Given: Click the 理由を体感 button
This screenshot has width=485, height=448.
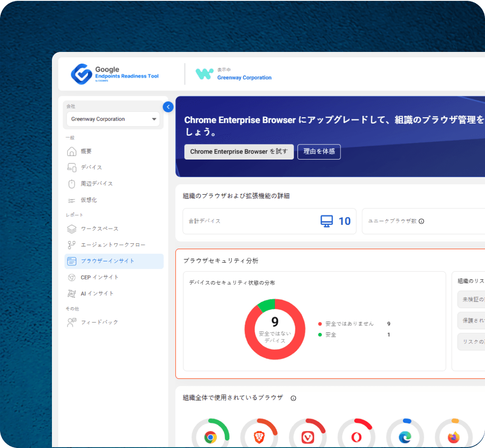Looking at the screenshot, I should [x=319, y=152].
